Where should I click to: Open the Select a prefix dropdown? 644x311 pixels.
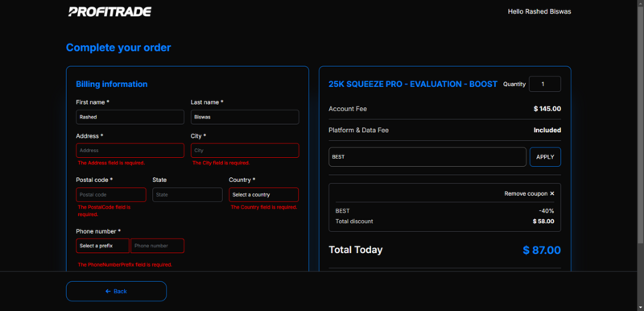coord(103,246)
